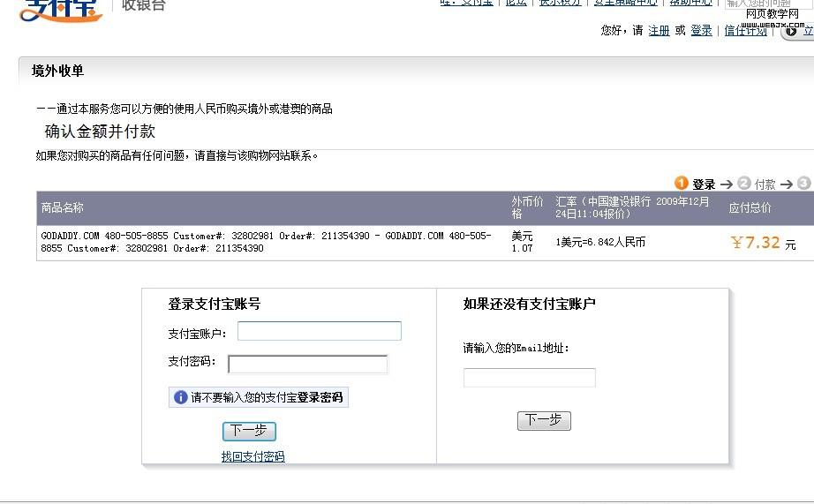Open the 帮助中心 (help center) top menu link
The height and width of the screenshot is (504, 814).
tap(690, 3)
